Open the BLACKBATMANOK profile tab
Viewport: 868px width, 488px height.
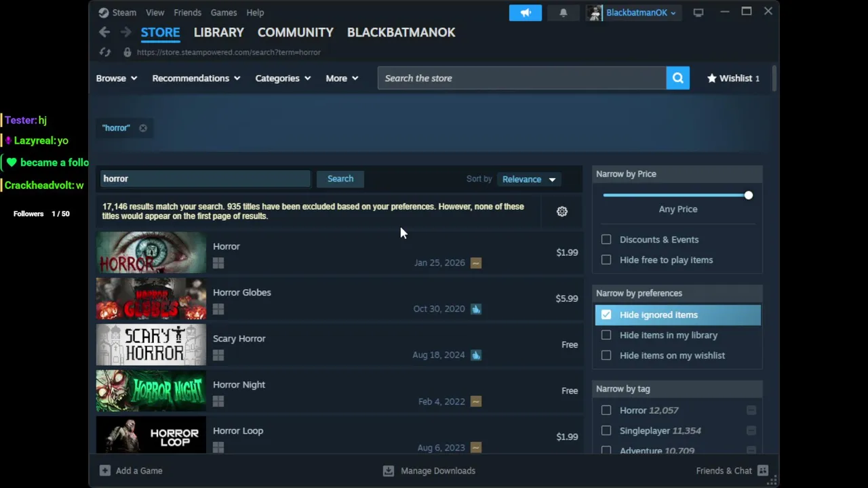coord(401,32)
